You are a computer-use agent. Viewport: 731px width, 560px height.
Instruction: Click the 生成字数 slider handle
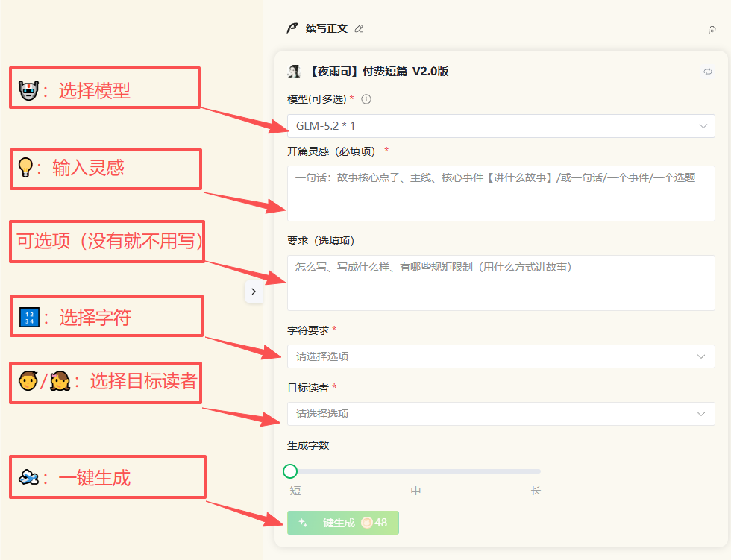[290, 471]
